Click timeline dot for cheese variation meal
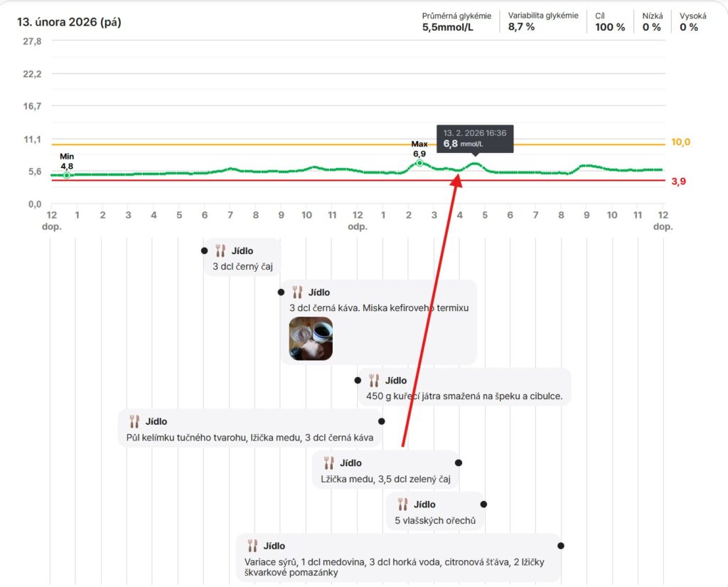The width and height of the screenshot is (728, 587). (x=561, y=546)
